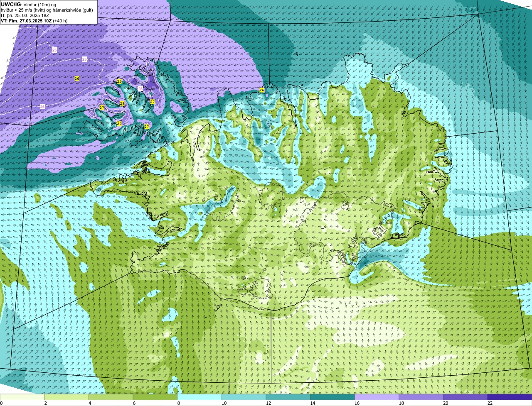Viewport: 532px width, 406px height.
Task: Click the 0–2 m/s pale yellow legend swatch
Action: (x=22, y=397)
